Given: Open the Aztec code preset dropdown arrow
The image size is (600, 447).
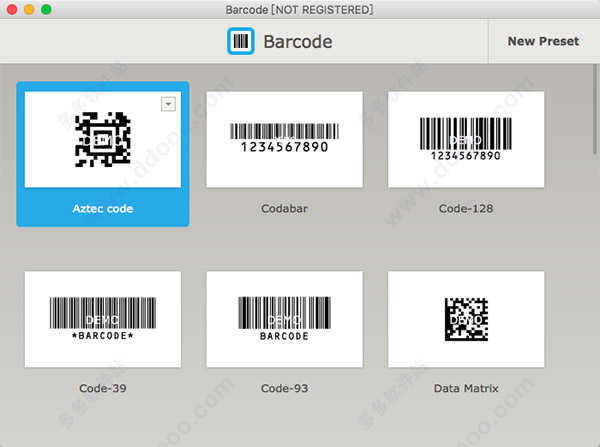Looking at the screenshot, I should pyautogui.click(x=168, y=104).
